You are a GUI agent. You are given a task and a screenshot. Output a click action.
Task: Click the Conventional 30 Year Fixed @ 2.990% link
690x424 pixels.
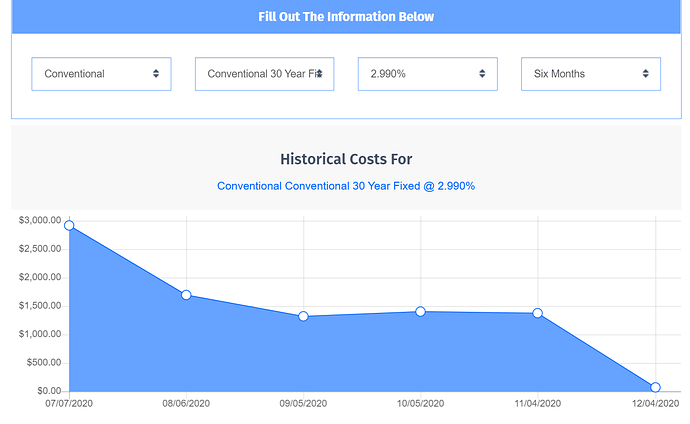tap(346, 186)
